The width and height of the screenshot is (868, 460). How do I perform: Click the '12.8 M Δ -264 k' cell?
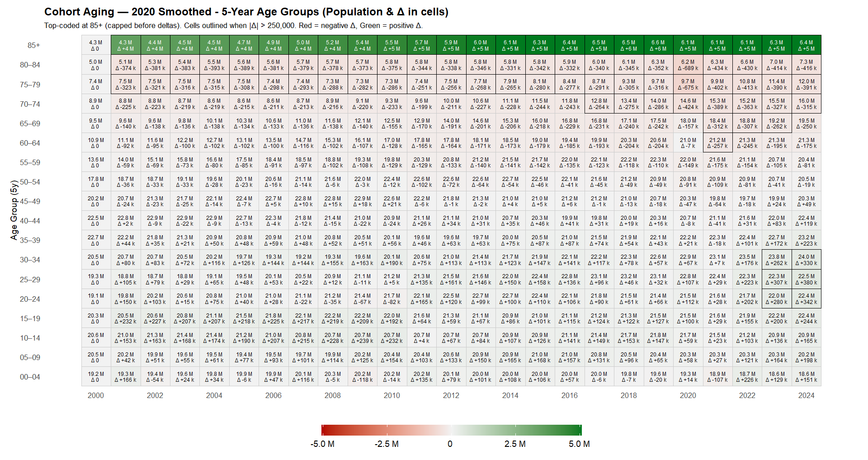[599, 104]
